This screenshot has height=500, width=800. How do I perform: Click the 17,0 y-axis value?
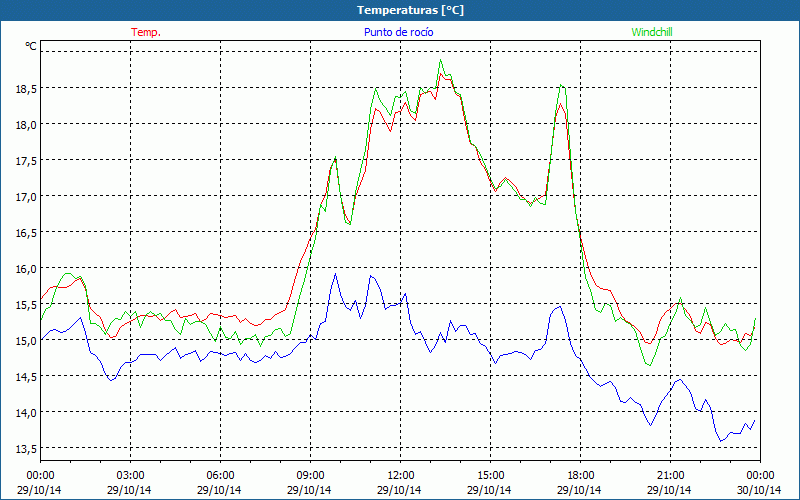pyautogui.click(x=26, y=196)
